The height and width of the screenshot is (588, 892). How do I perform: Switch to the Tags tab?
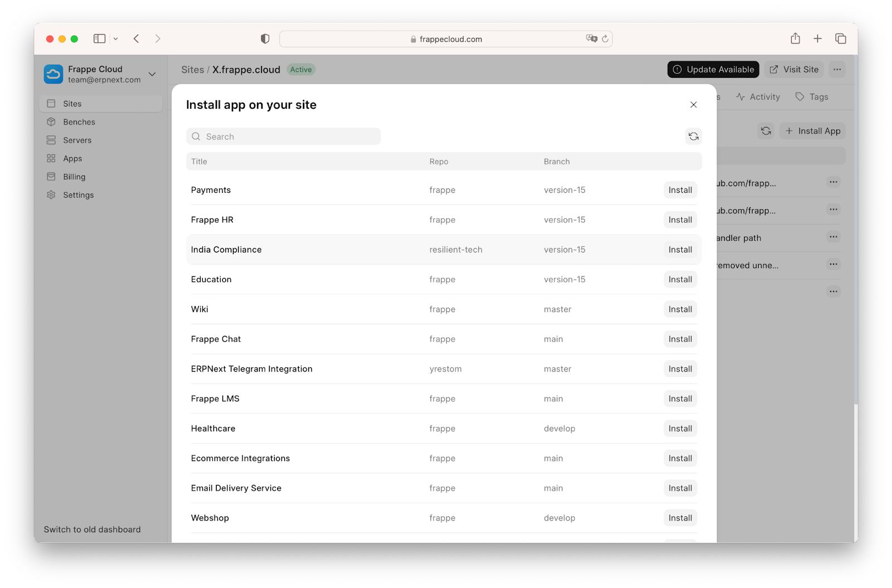812,97
